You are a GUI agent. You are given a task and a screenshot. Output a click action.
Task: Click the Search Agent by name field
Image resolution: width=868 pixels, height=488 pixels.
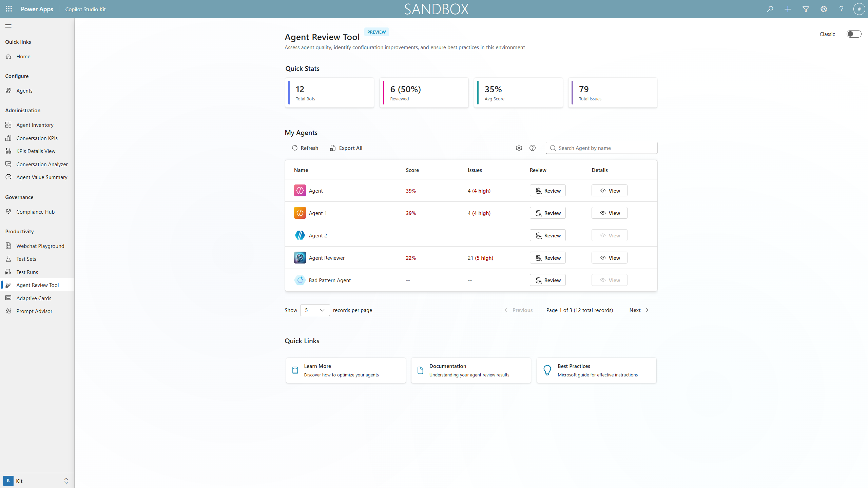[601, 148]
